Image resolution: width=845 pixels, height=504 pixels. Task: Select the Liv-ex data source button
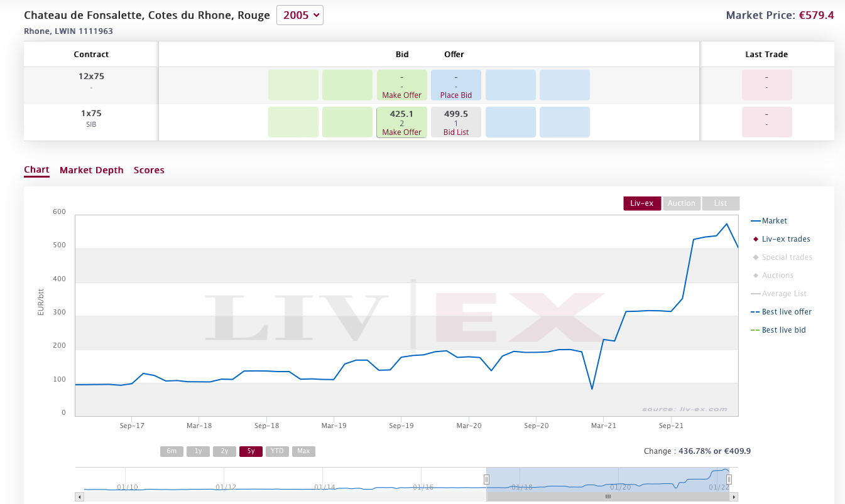click(x=642, y=203)
